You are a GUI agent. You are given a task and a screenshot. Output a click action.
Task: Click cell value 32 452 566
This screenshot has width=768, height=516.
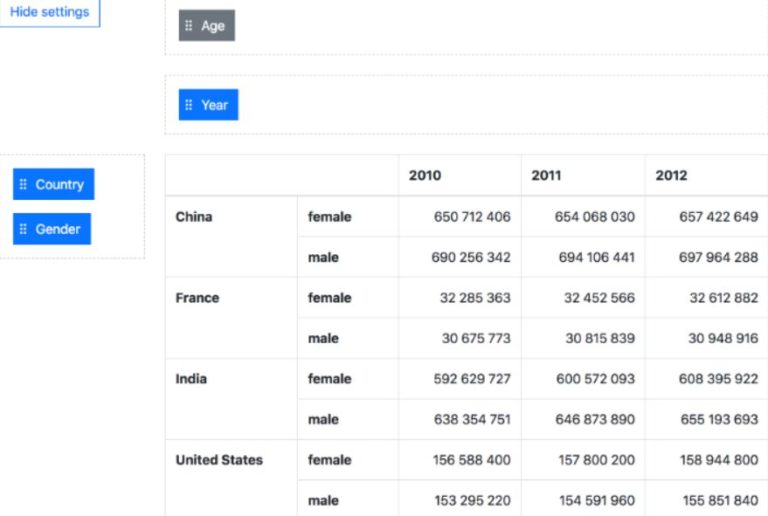click(x=600, y=298)
